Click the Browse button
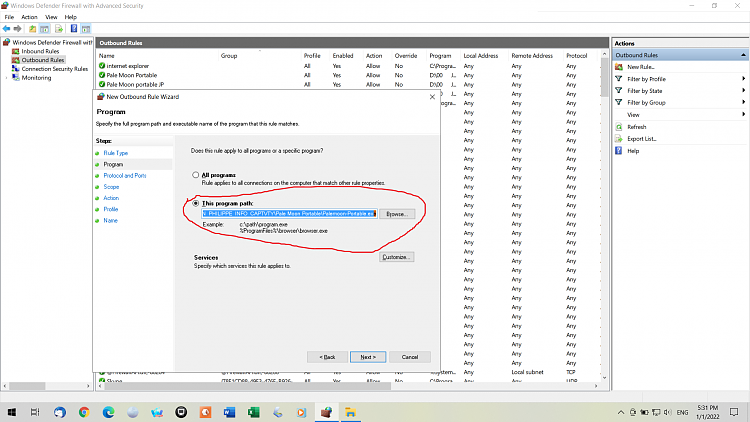 point(397,214)
